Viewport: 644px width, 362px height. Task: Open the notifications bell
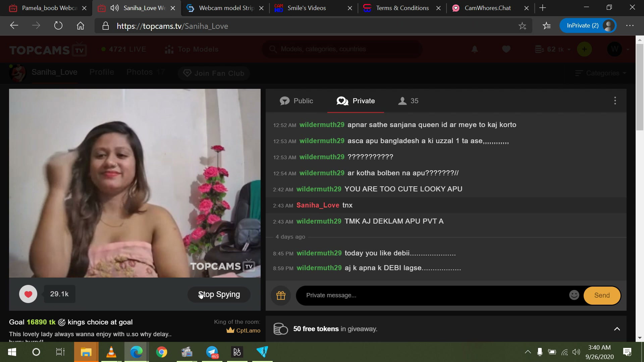(x=475, y=49)
